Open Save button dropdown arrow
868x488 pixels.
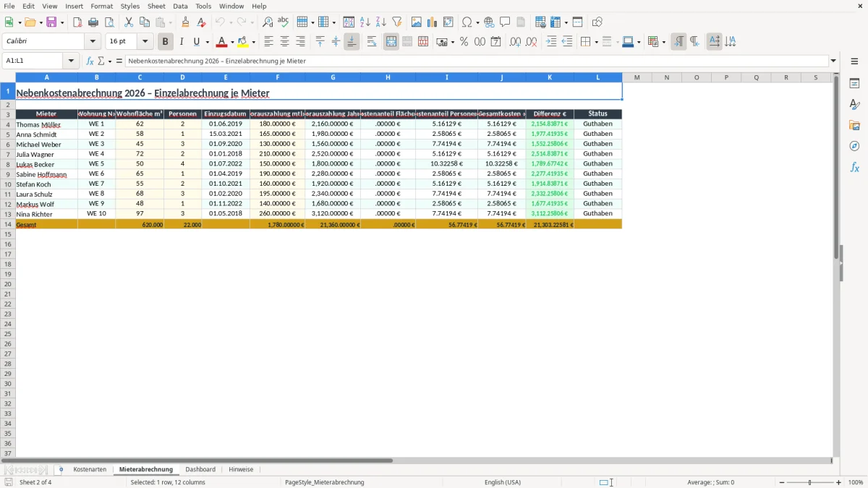pyautogui.click(x=62, y=22)
